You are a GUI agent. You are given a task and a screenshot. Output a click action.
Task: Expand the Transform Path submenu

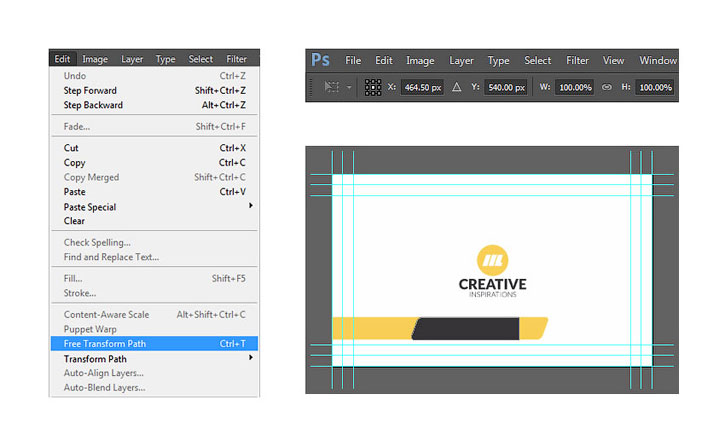tap(154, 359)
